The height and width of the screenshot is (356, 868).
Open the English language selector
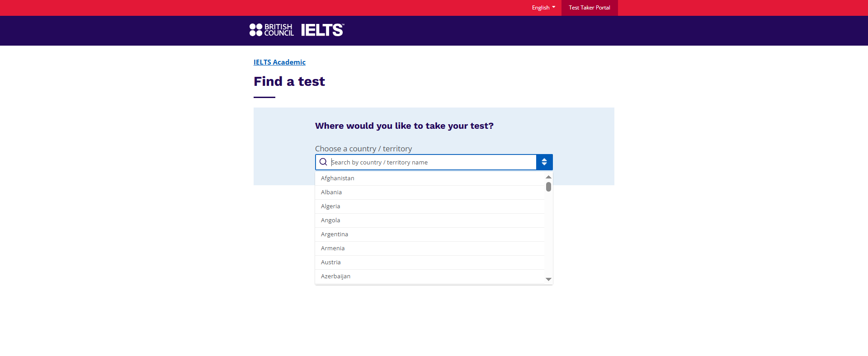pos(543,8)
